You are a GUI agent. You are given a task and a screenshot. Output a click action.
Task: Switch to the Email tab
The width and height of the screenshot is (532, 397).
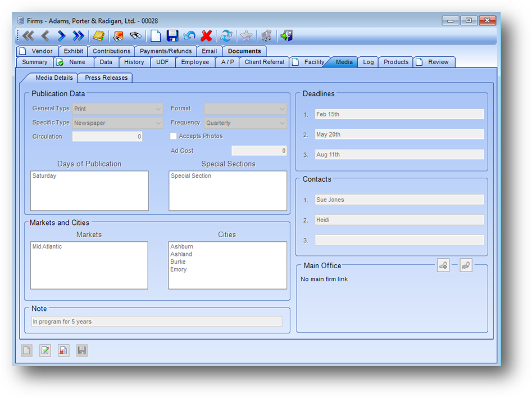210,51
